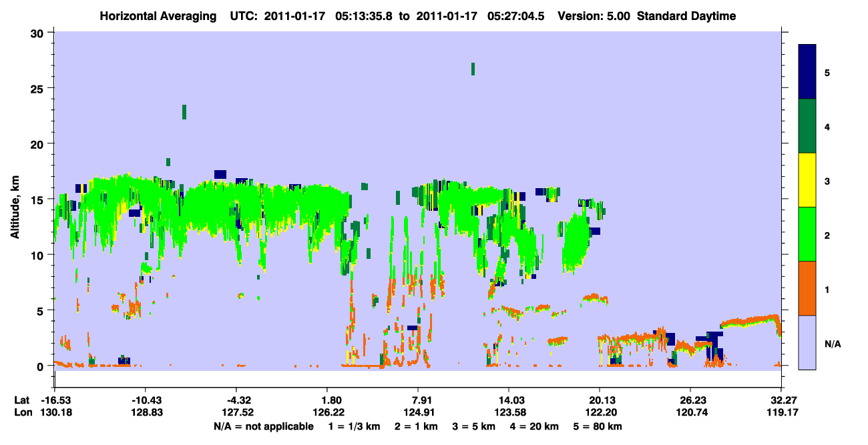Click the isolated green feature near 22 km altitude
Image resolution: width=868 pixels, height=445 pixels.
184,112
